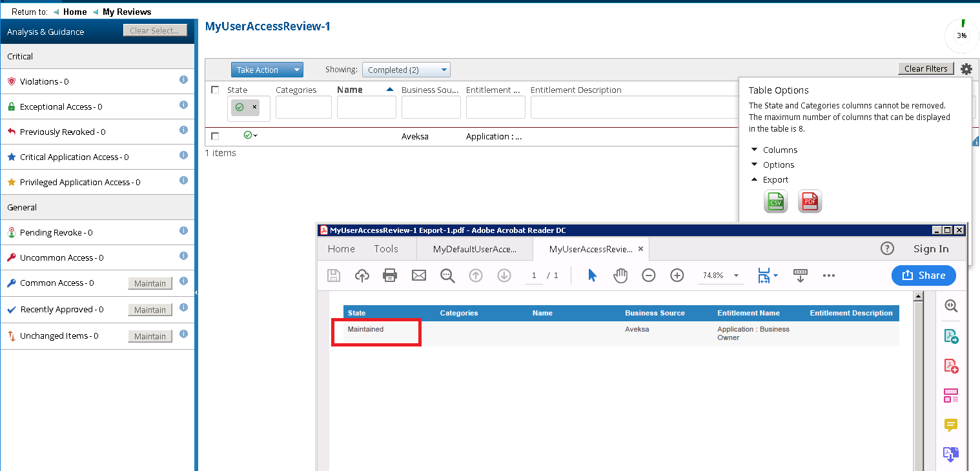The height and width of the screenshot is (471, 980).
Task: Open the Table Options gear menu
Action: [966, 68]
